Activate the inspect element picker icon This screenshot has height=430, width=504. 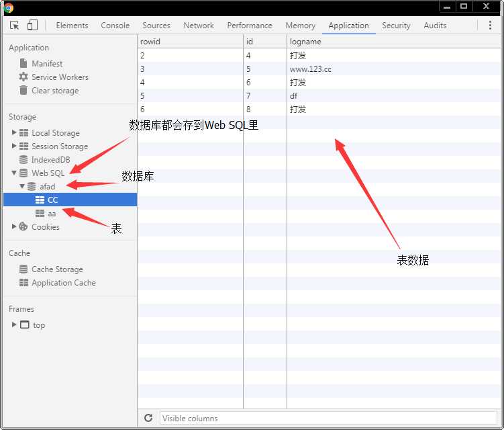[15, 25]
